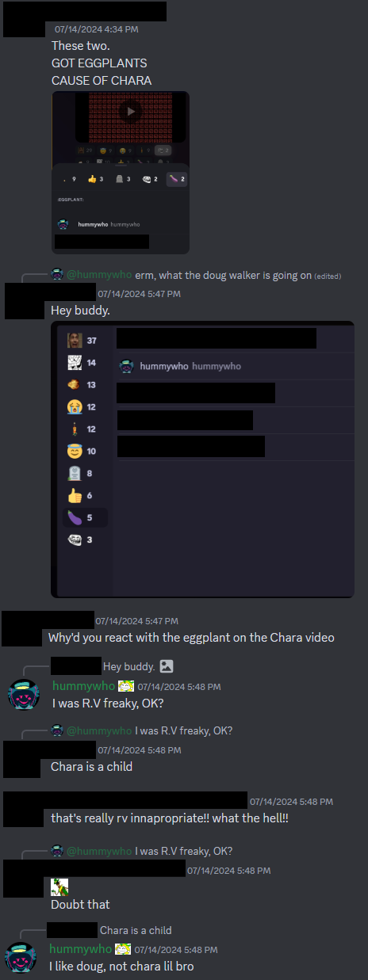Viewport: 368px width, 980px height.
Task: Click the emoji above 'Doubt that'
Action: [x=59, y=887]
